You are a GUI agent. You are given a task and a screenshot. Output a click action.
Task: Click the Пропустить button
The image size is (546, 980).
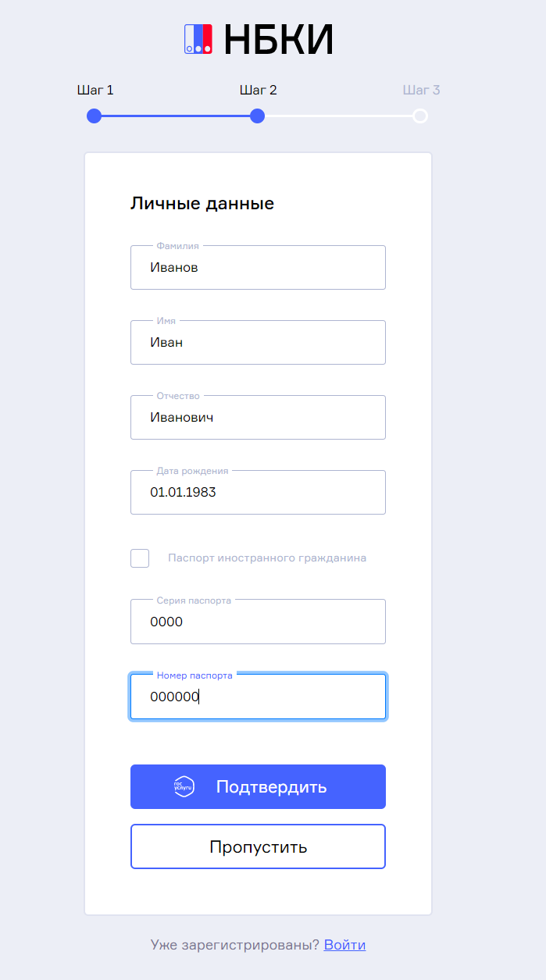[x=258, y=847]
